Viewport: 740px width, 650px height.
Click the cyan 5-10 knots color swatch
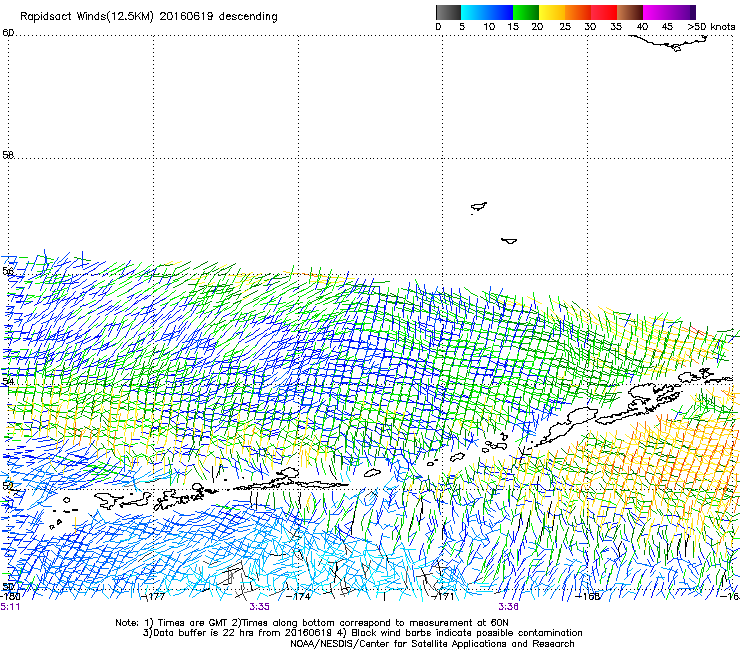[474, 12]
